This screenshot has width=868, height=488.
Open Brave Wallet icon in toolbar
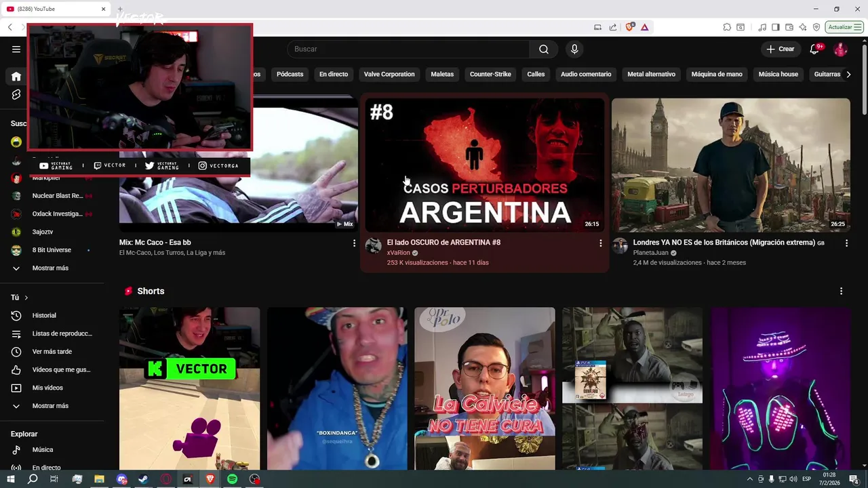(789, 27)
